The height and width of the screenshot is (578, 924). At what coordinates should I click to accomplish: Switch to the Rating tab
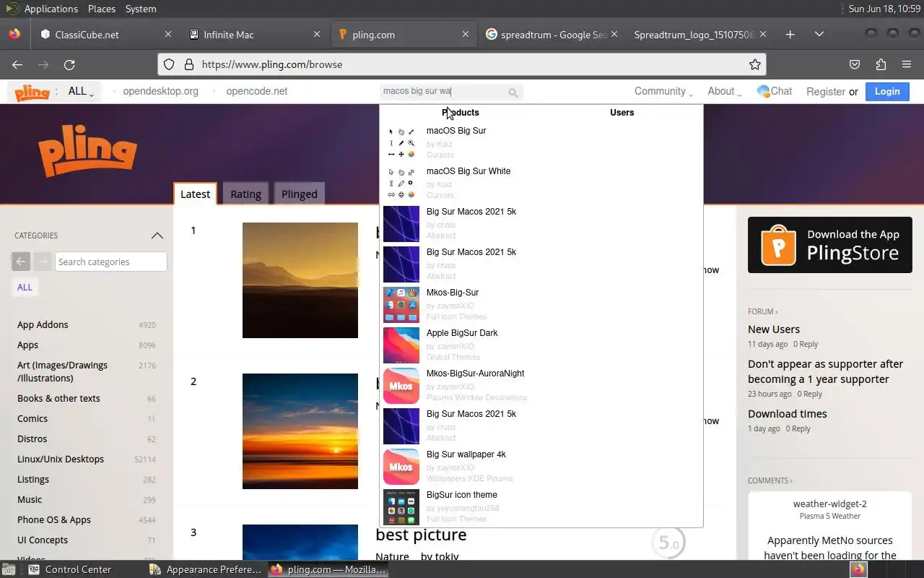pyautogui.click(x=245, y=194)
